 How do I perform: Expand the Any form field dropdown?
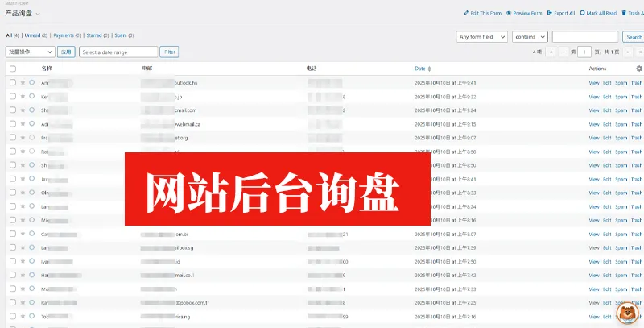pos(481,37)
